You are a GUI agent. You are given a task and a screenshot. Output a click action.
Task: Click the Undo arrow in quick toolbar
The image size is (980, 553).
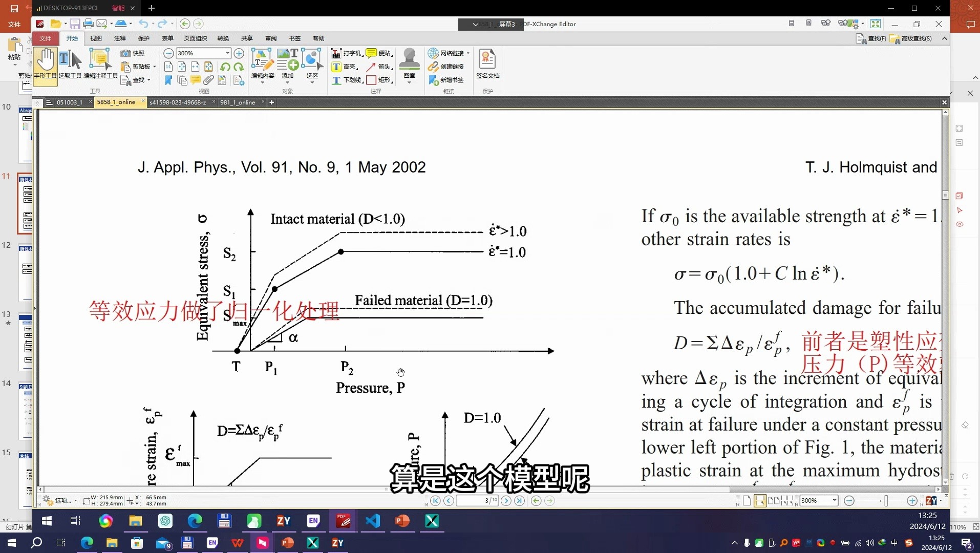coord(143,24)
